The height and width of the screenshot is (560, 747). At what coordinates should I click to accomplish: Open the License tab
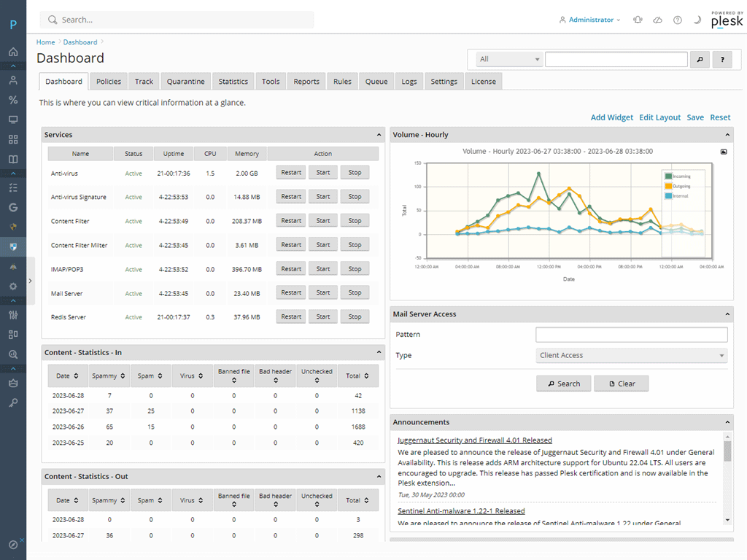[x=484, y=82]
